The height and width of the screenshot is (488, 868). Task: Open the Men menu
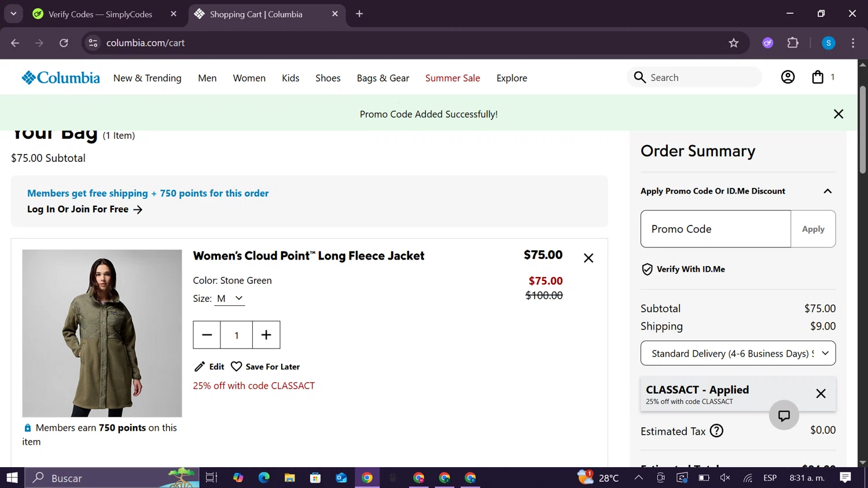207,78
